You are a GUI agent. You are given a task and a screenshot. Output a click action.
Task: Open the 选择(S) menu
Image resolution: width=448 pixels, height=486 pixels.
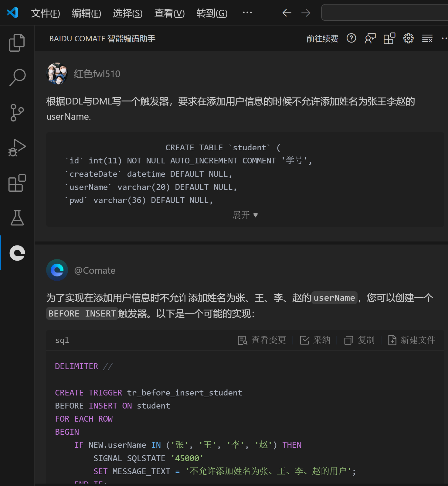coord(128,13)
